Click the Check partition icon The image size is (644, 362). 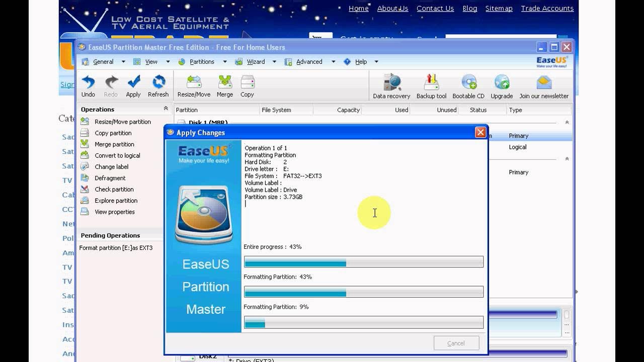[85, 189]
